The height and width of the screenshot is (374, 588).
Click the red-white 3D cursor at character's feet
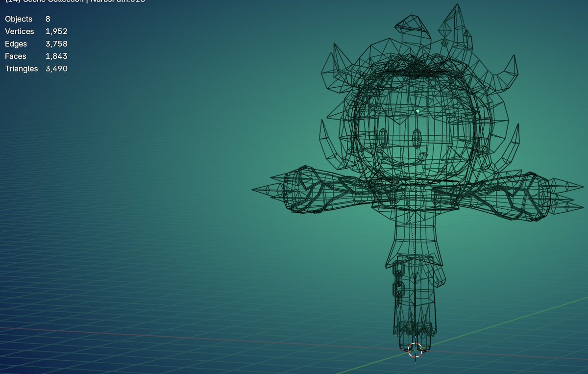[415, 350]
